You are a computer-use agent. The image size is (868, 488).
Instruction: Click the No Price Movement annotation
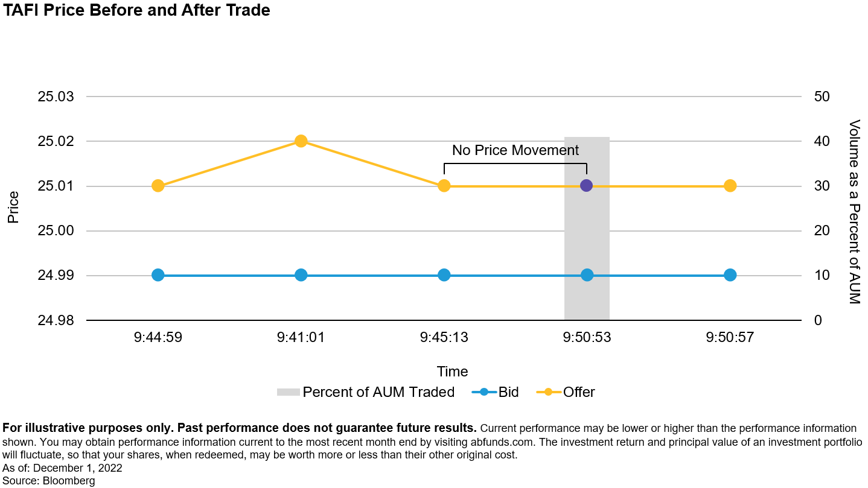(x=515, y=150)
